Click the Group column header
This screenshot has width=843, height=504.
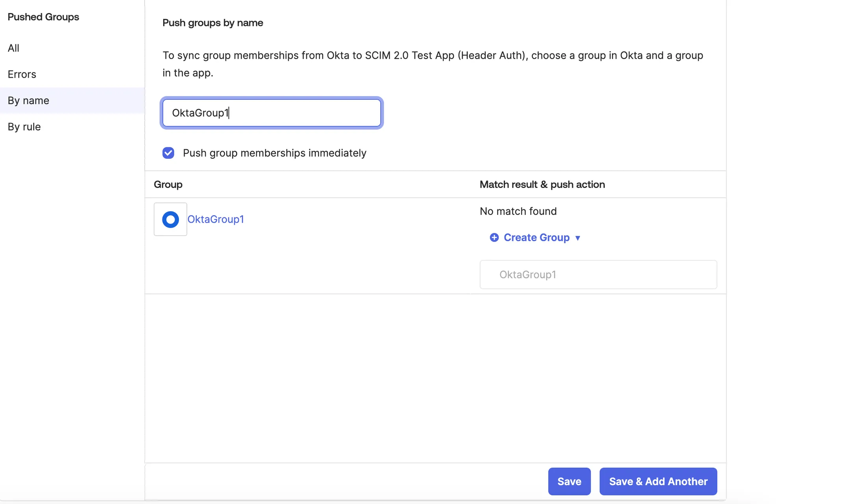coord(168,184)
